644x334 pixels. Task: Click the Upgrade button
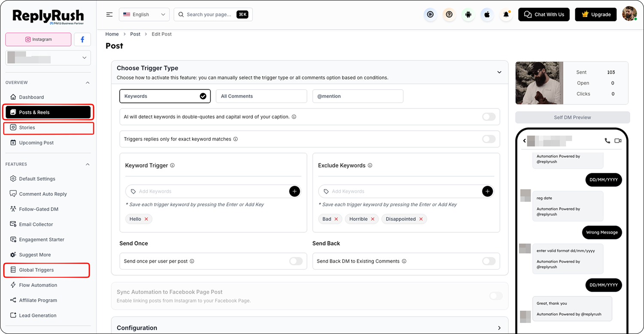pos(596,15)
